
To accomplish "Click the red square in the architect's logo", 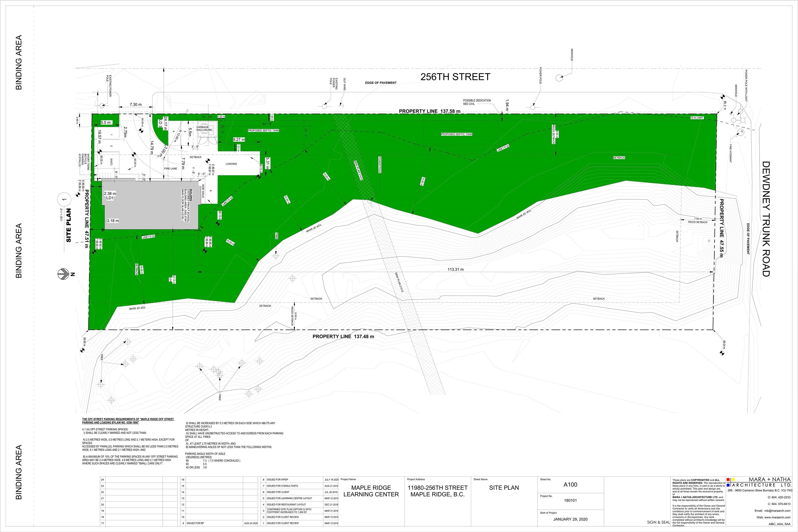I will [728, 480].
